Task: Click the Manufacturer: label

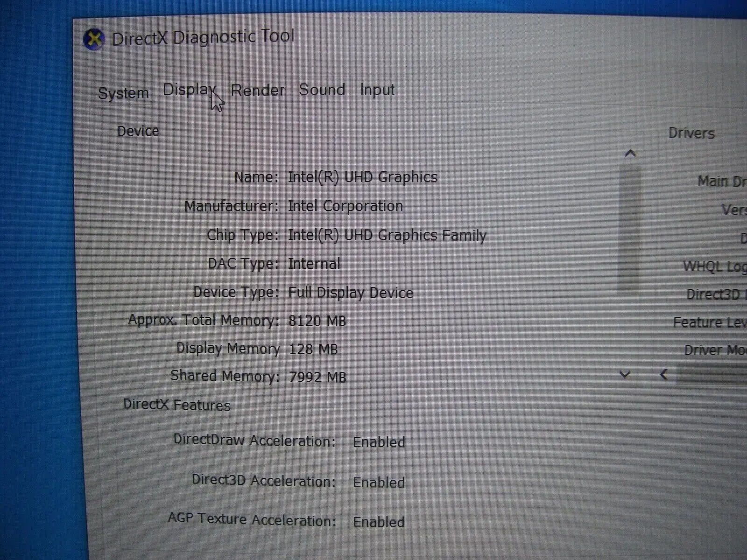Action: click(231, 206)
